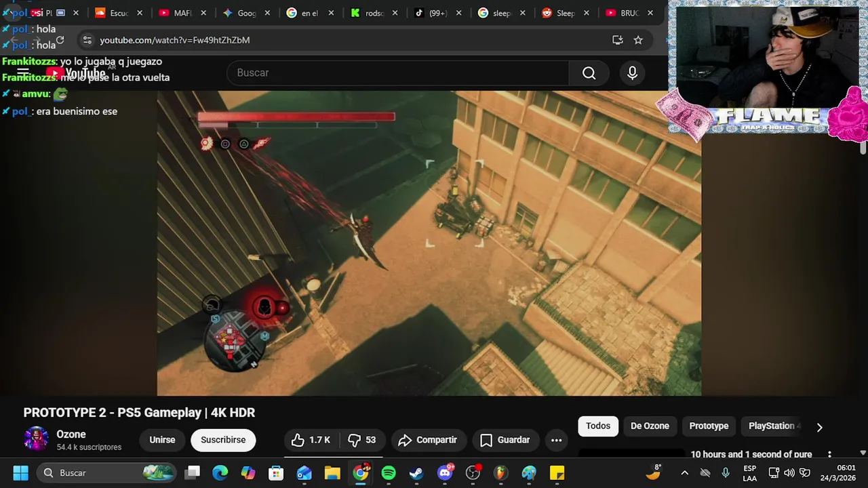Open the Ozone channel name link
The image size is (868, 488).
click(71, 434)
